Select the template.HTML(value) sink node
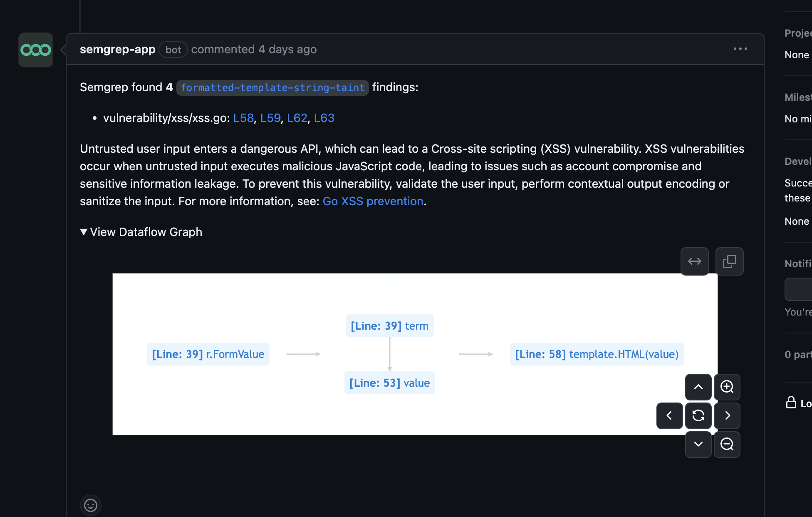 [597, 354]
